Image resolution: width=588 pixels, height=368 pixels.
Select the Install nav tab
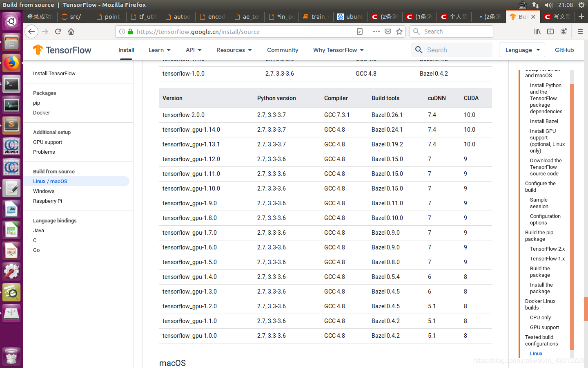pos(126,50)
